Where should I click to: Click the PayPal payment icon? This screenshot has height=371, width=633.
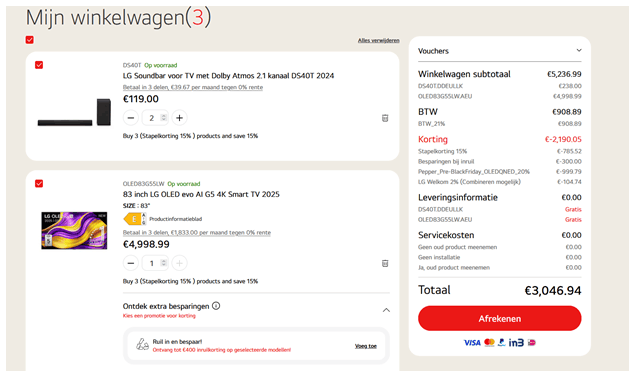tap(501, 342)
